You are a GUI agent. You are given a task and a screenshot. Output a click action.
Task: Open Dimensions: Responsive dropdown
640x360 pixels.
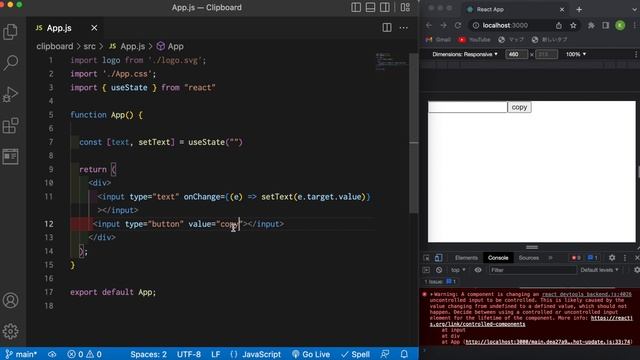465,54
